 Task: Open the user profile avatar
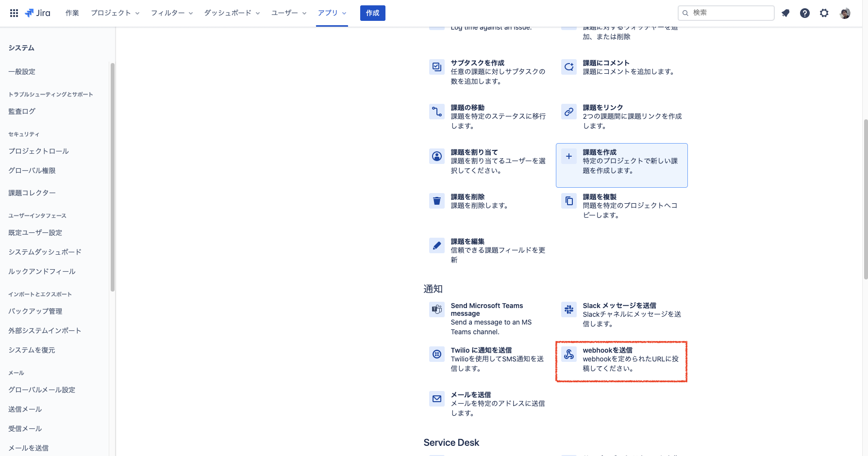point(845,13)
